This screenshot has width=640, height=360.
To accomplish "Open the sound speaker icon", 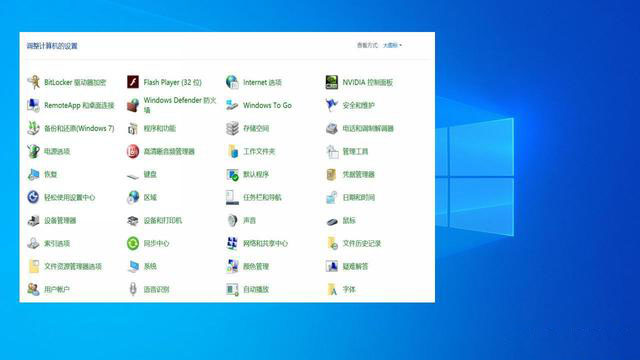I will (232, 220).
